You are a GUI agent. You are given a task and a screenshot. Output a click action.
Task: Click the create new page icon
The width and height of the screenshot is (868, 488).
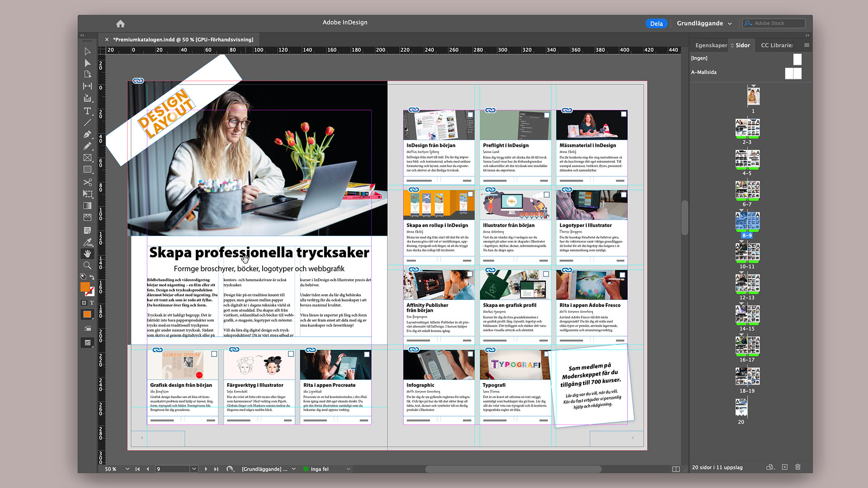point(785,467)
